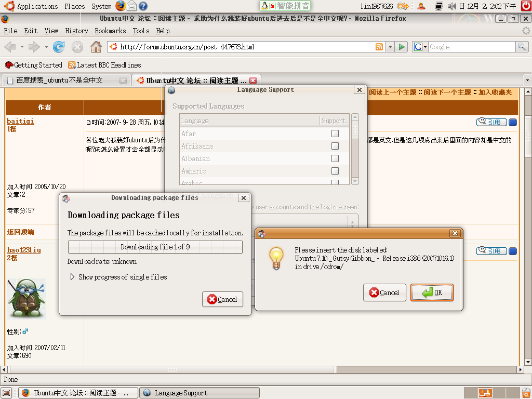Open the network monitor tray icon

439,6
